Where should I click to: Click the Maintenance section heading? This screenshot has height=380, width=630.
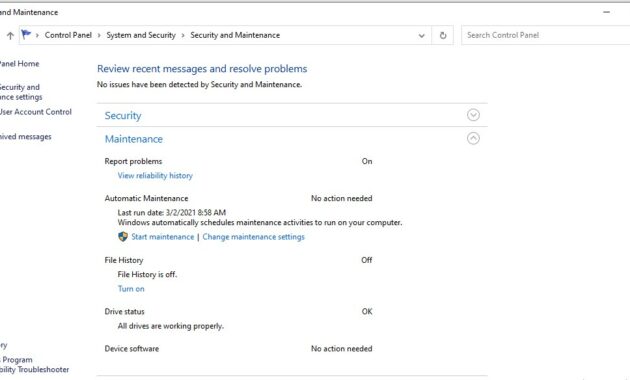(134, 139)
